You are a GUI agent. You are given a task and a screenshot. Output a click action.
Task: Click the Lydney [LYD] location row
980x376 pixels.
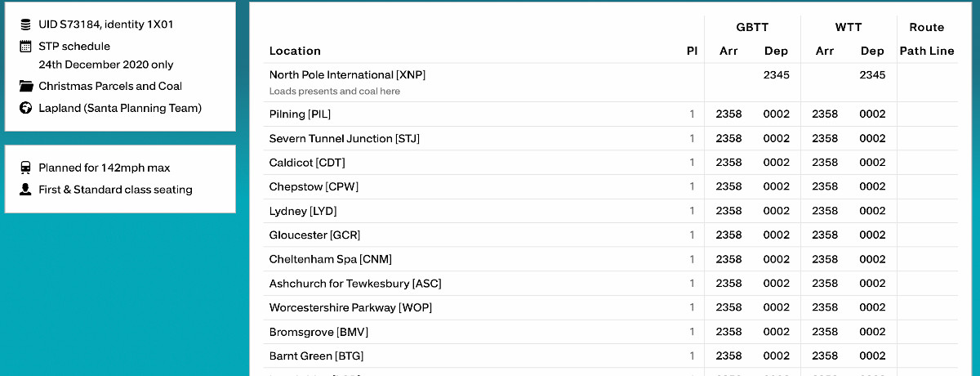pos(301,211)
